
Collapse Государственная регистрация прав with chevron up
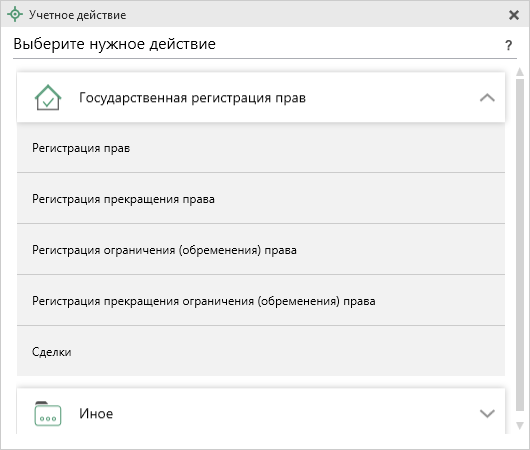tap(487, 98)
